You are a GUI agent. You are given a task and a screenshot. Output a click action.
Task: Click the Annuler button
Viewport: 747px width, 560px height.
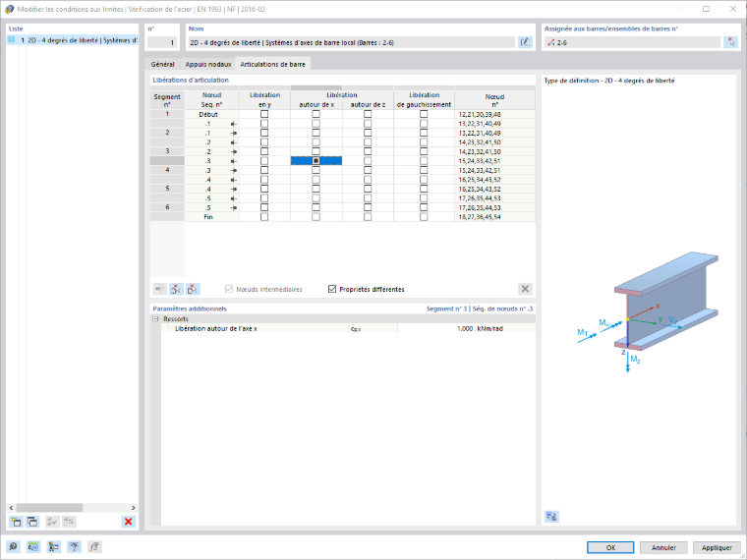663,547
